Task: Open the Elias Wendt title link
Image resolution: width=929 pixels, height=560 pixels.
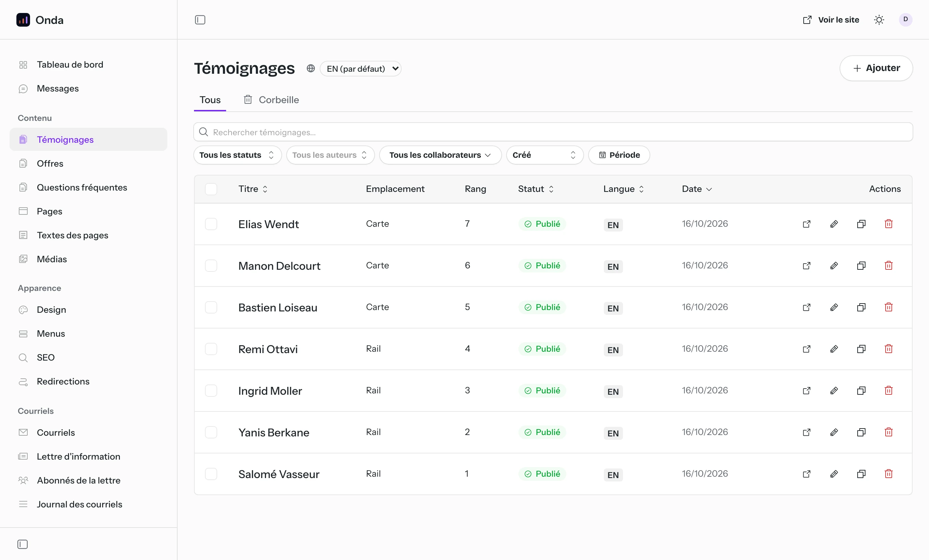Action: point(268,224)
